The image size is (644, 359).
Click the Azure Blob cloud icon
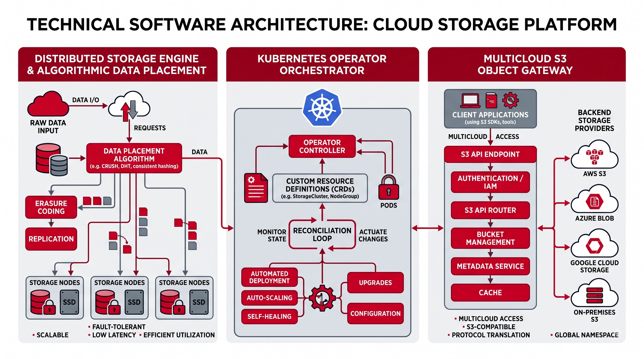click(x=594, y=199)
